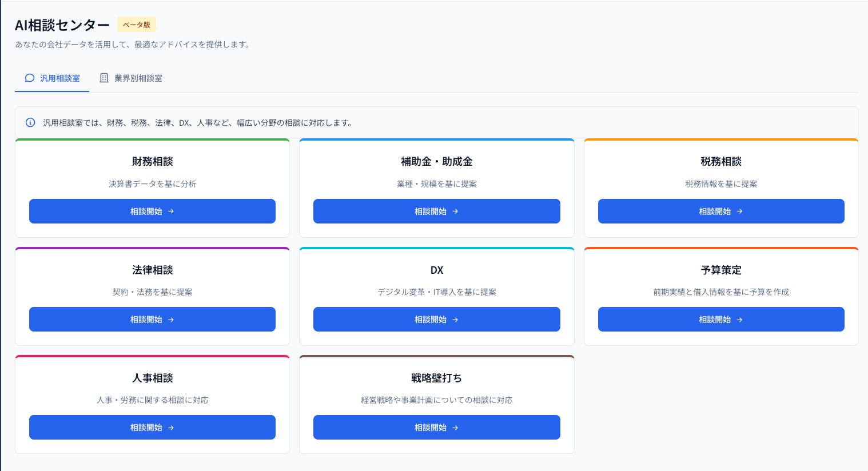868x471 pixels.
Task: Click the speech bubble icon on 汎用相談室 tab
Action: [x=29, y=77]
